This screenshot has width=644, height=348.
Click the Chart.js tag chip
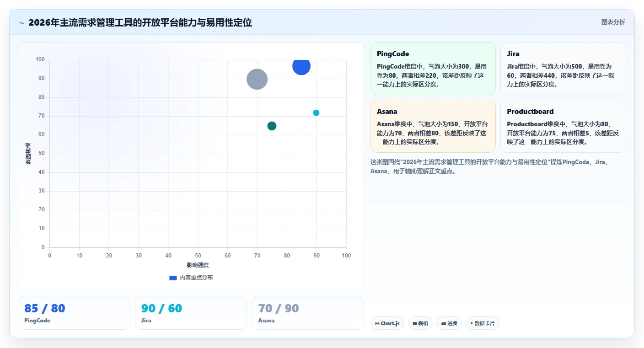coord(387,323)
